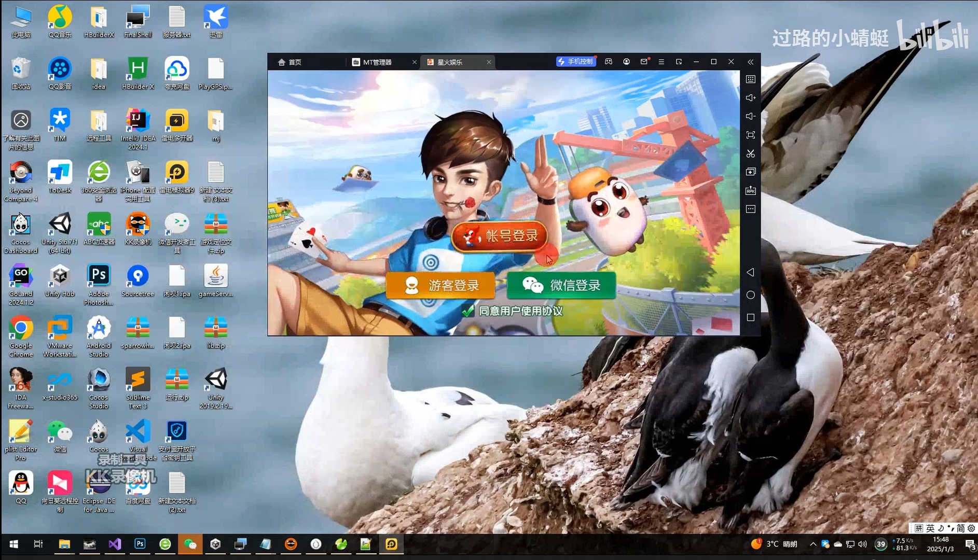Click the install APK icon
978x560 pixels.
coord(750,191)
